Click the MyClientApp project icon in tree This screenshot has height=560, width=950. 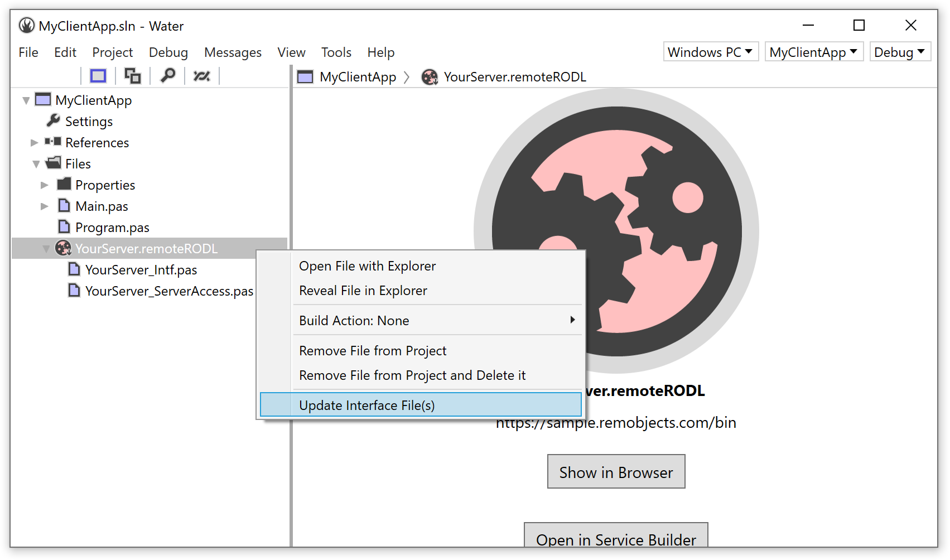(43, 100)
